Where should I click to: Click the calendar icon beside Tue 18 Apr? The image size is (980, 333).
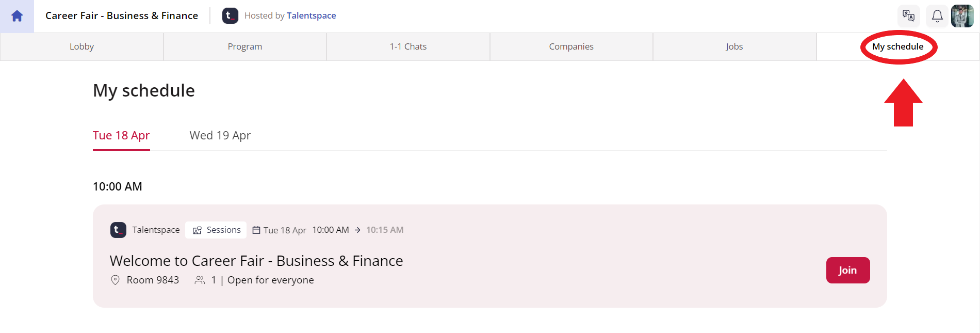click(256, 230)
